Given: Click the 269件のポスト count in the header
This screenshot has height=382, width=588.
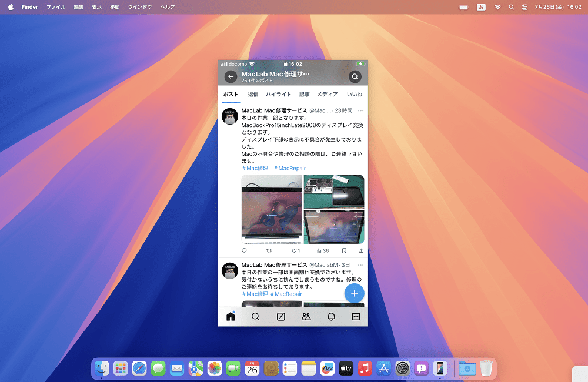Looking at the screenshot, I should pos(258,81).
